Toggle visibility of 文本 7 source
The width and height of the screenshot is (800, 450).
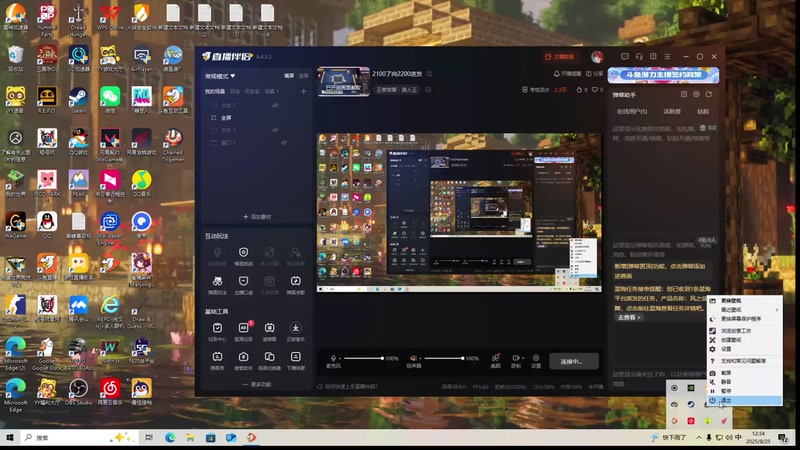point(276,105)
